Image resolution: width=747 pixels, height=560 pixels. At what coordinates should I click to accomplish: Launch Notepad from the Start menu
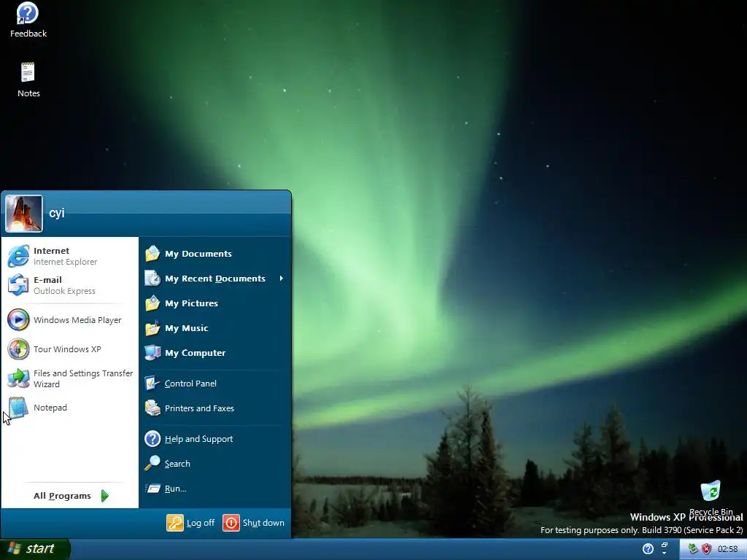click(69, 408)
